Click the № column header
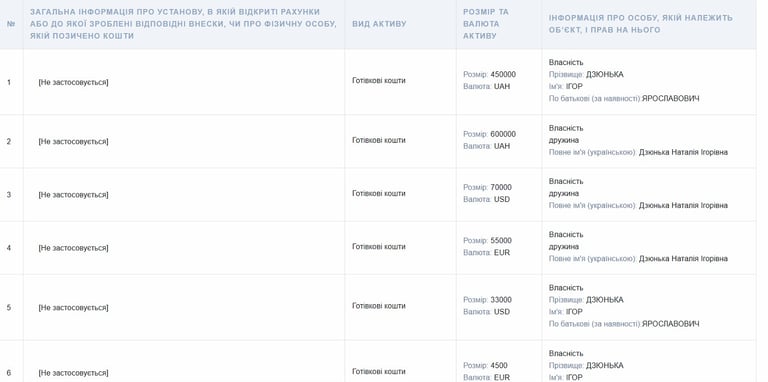 pos(11,24)
